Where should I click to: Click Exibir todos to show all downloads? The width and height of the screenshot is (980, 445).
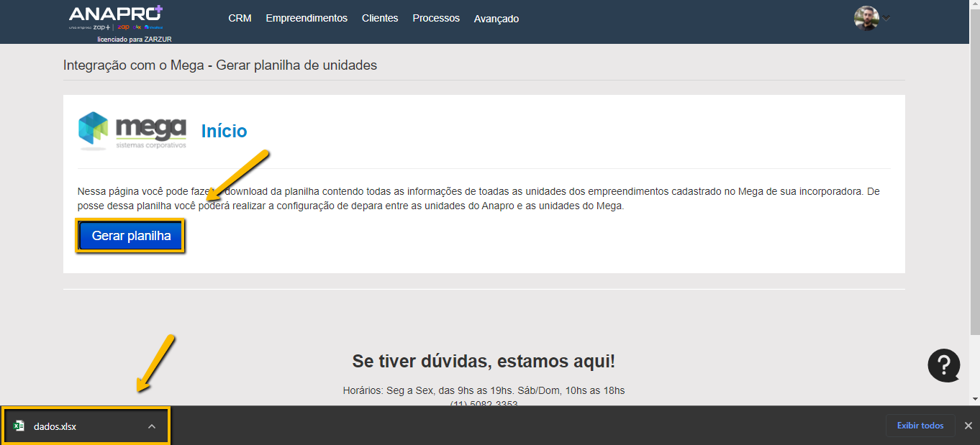[x=920, y=426]
